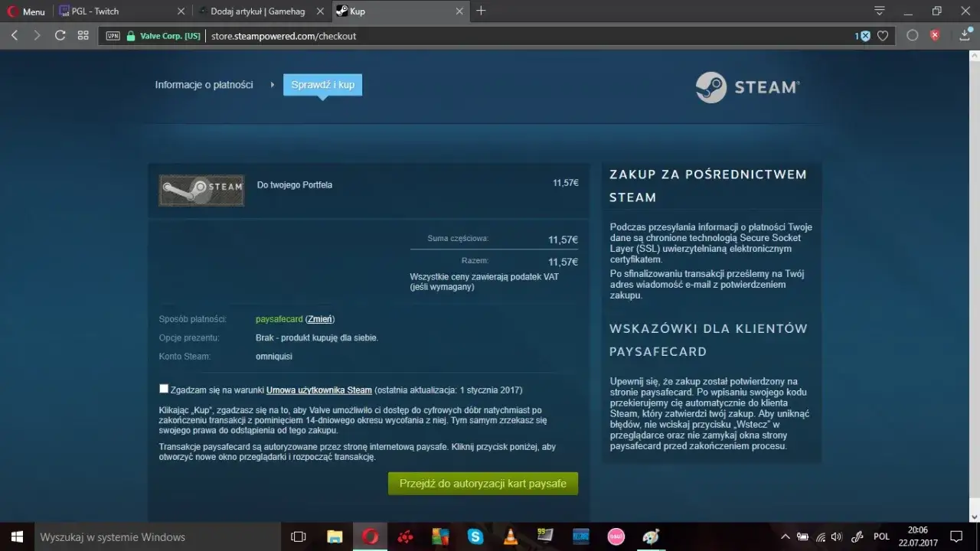Open the sidebar panel chevron near the address bar
This screenshot has height=551, width=980.
[880, 11]
